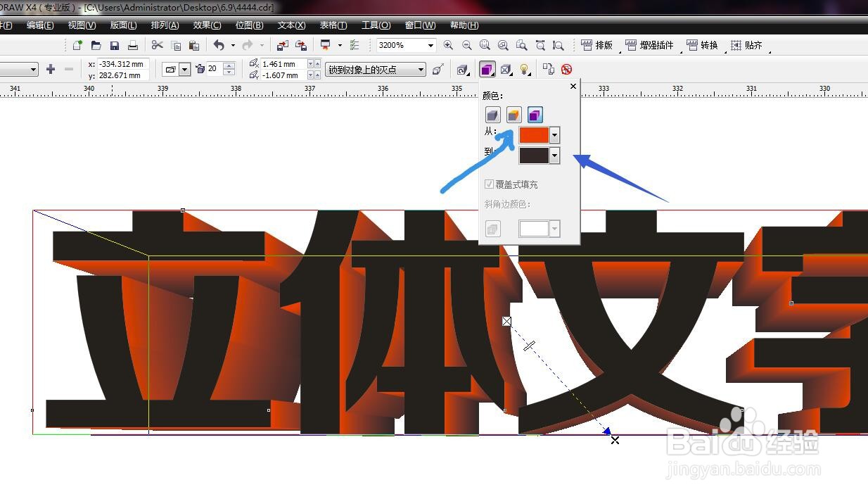Open the extrude bevels flyout
Viewport: 868px width, 499px height.
(506, 69)
